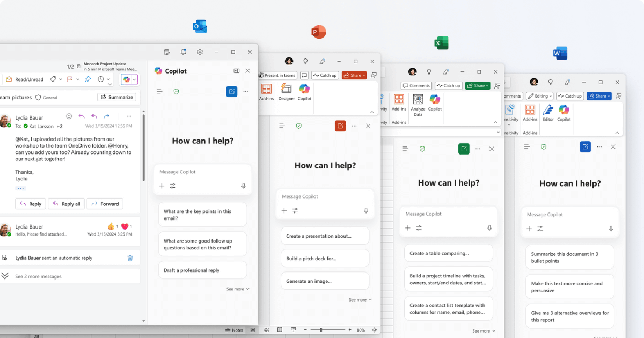The height and width of the screenshot is (338, 644).
Task: Launch Copilot from the PowerPoint ribbon
Action: pos(304,91)
